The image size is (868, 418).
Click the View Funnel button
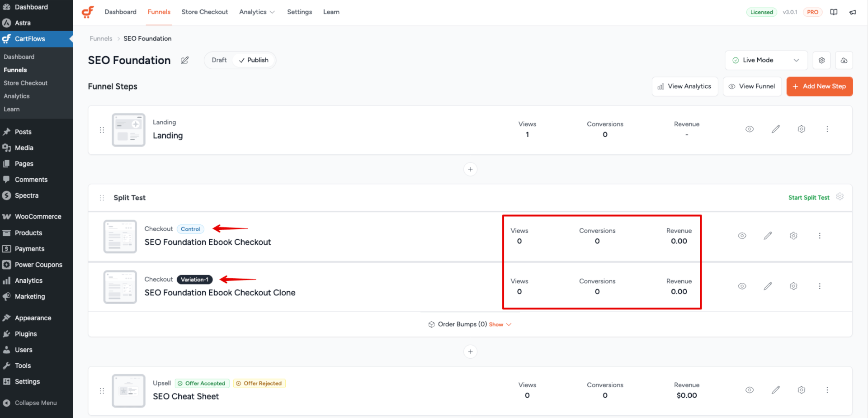click(752, 86)
